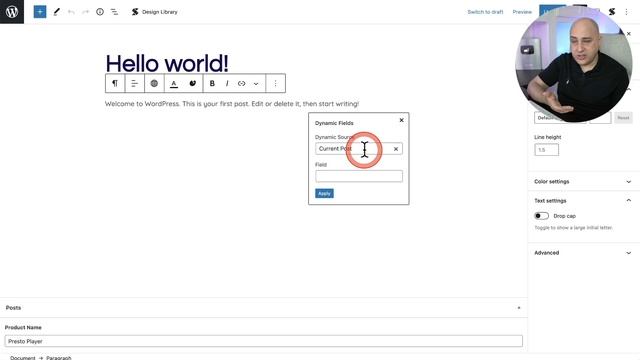
Task: Click the Reset button in sidebar
Action: [x=623, y=118]
